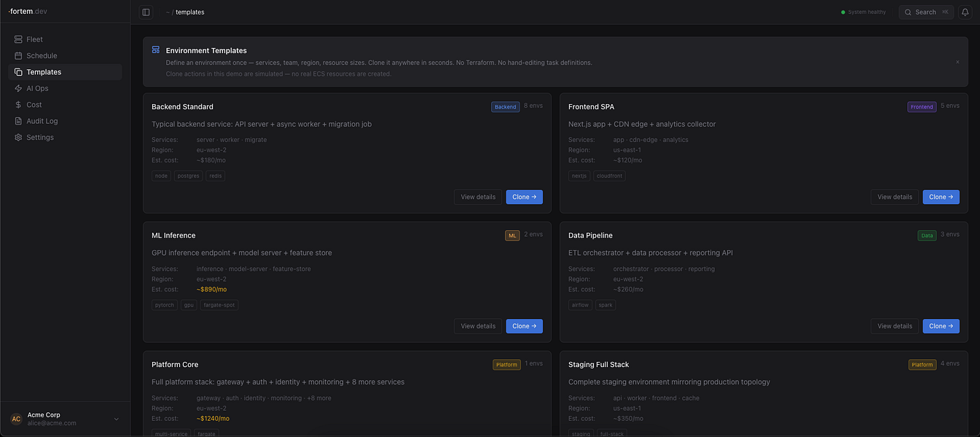
Task: Click the AI Ops sparkle icon
Action: pos(18,88)
